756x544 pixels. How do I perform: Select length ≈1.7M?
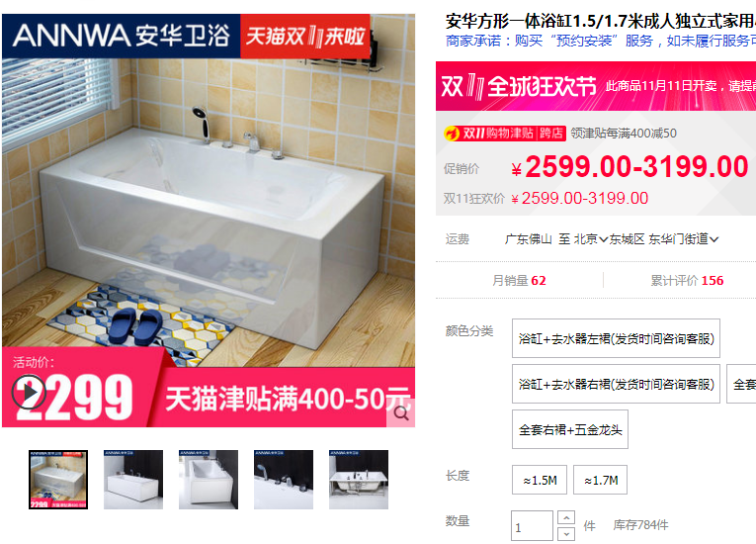pos(600,480)
